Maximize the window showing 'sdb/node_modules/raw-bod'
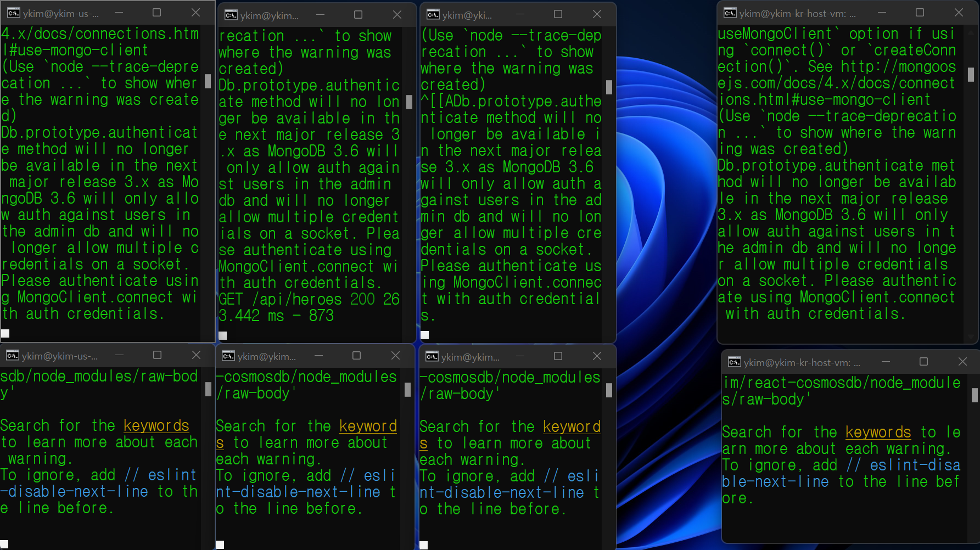 [x=157, y=355]
